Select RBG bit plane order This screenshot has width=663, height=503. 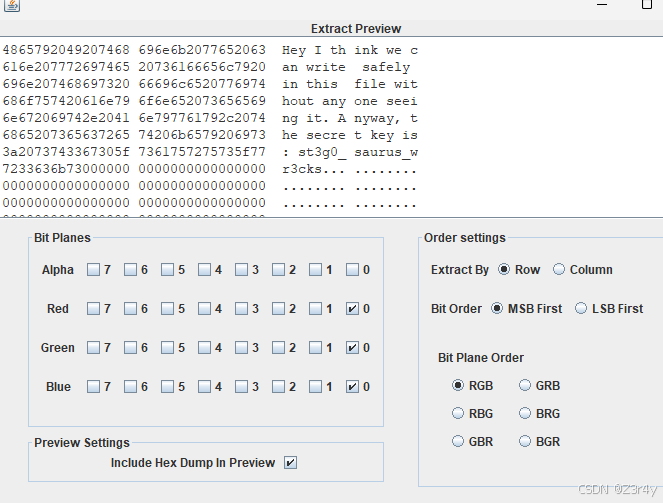point(458,413)
